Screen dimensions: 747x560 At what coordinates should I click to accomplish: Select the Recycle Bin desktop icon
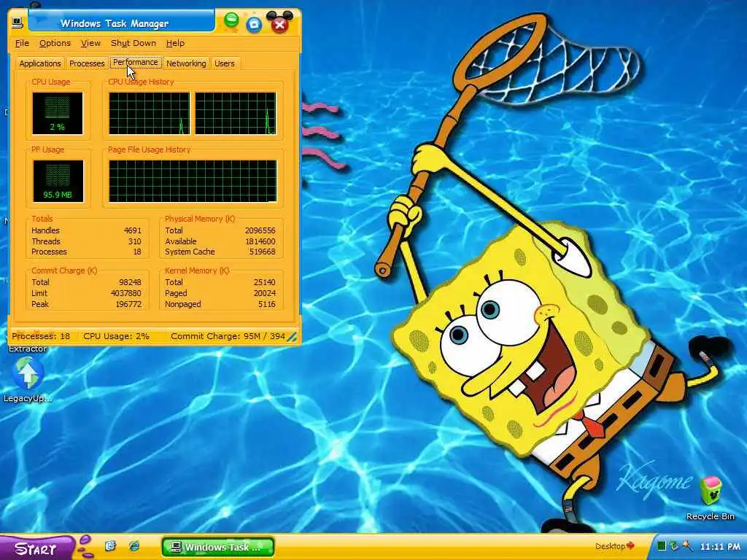[711, 499]
